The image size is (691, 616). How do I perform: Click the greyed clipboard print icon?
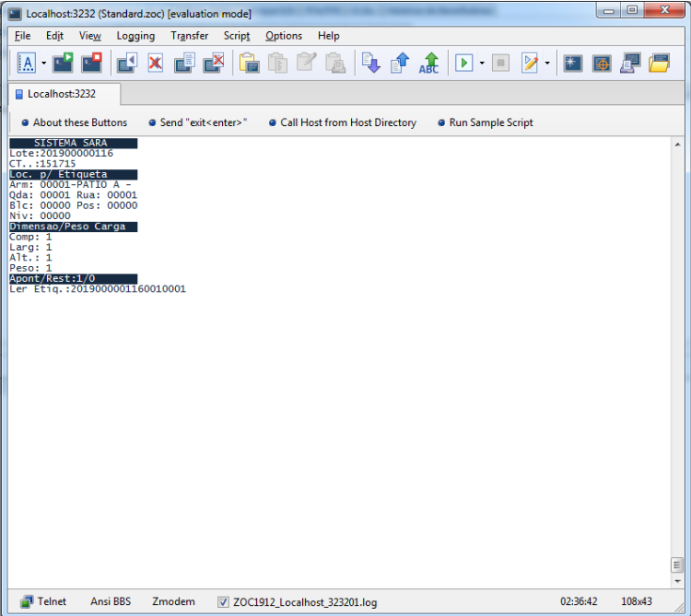tap(335, 63)
